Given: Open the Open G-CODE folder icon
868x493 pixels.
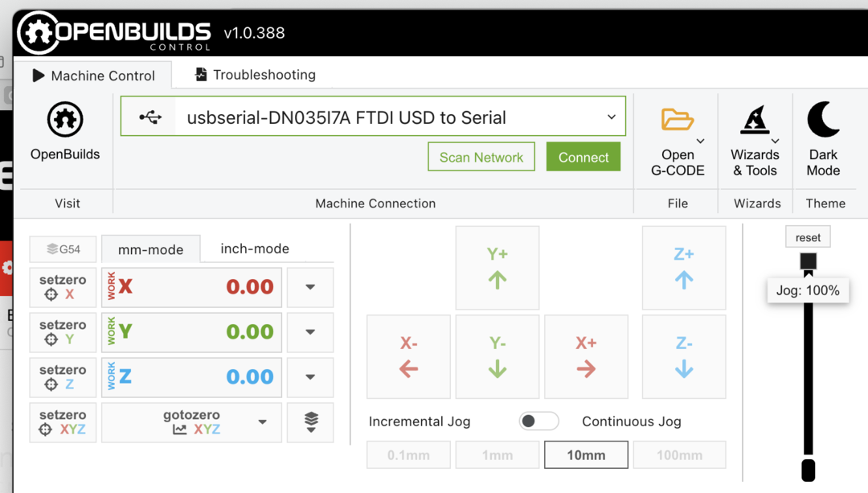Looking at the screenshot, I should (x=677, y=120).
